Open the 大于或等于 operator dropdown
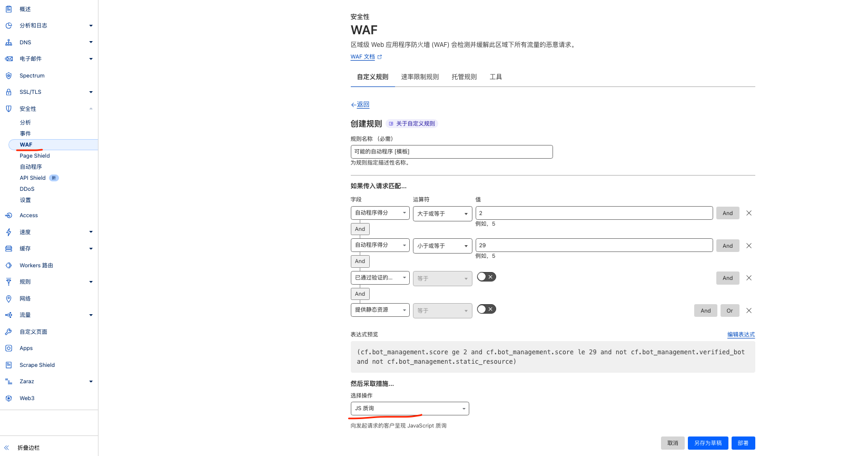This screenshot has width=868, height=456. [442, 214]
